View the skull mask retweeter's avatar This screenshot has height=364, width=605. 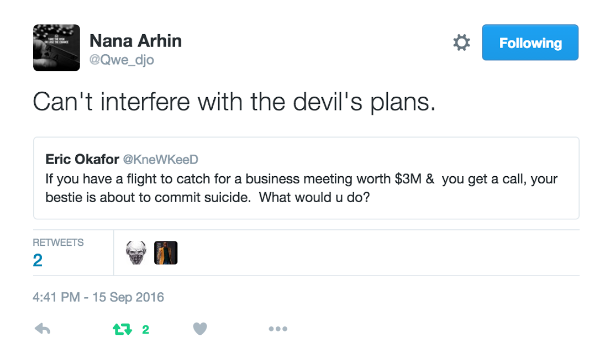coord(136,253)
